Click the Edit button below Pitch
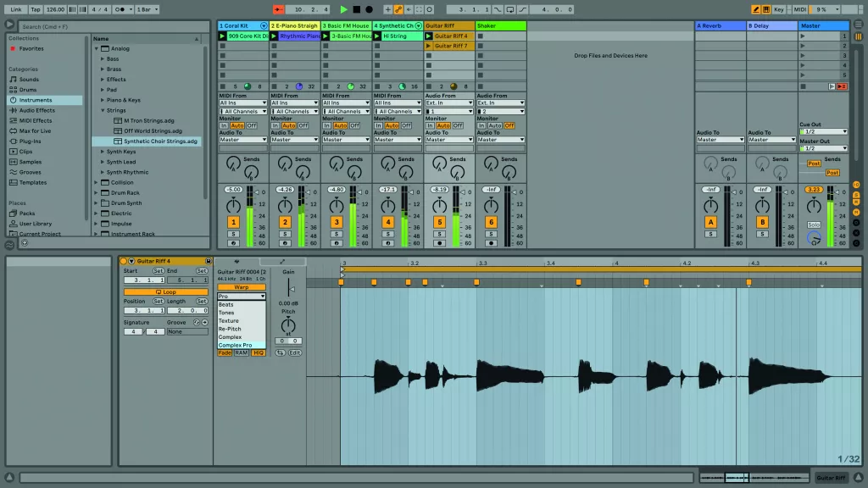The width and height of the screenshot is (868, 488). click(294, 352)
